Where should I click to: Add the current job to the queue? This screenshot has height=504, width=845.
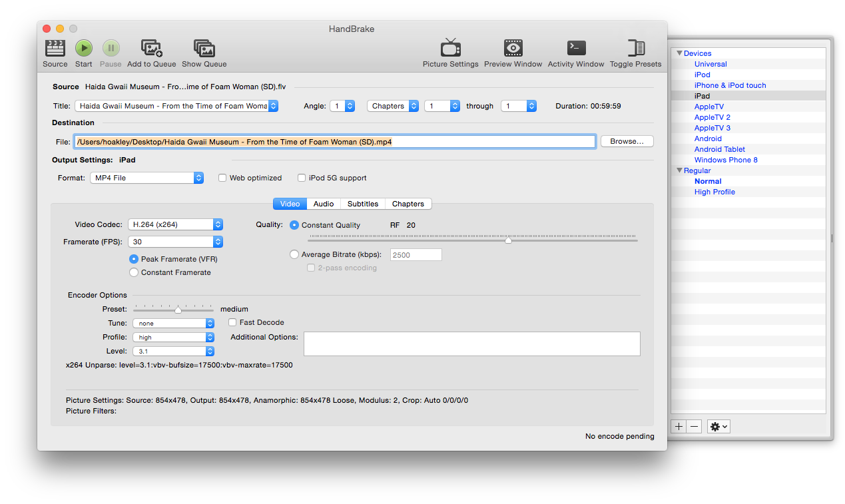[151, 48]
